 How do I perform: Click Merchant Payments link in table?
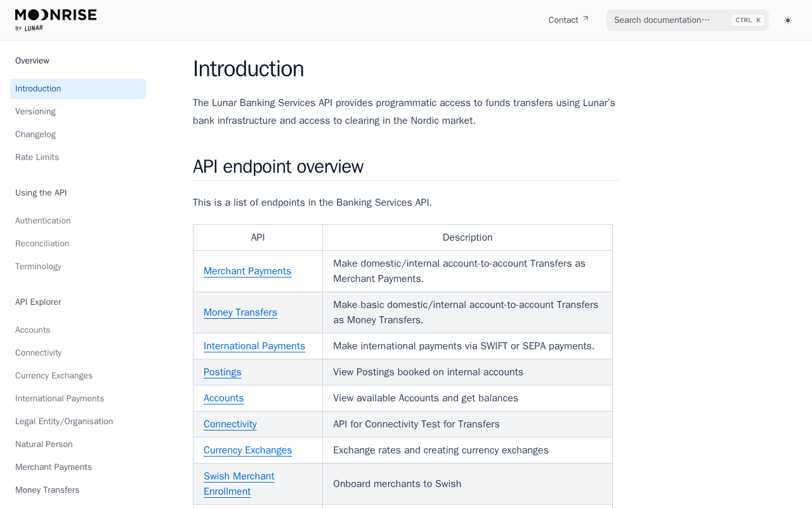click(x=247, y=271)
